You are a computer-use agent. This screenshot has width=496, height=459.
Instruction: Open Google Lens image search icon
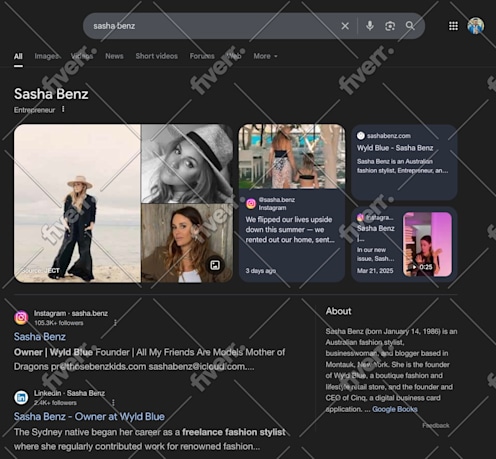click(390, 26)
